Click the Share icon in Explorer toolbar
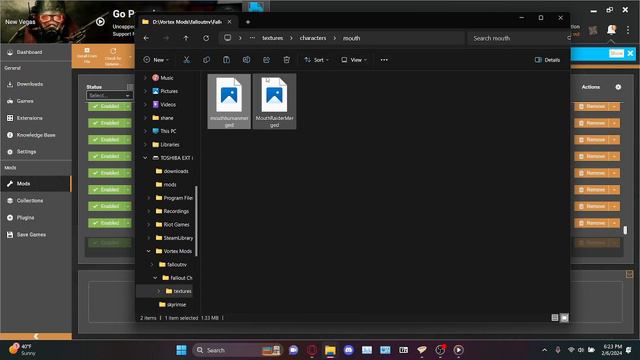Viewport: 640px width, 360px height. (267, 60)
